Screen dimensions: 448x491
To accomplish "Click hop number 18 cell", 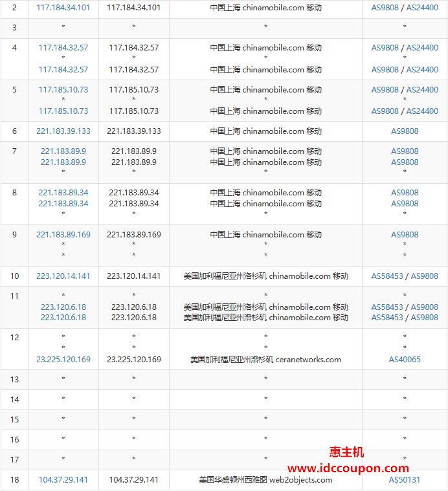I will (14, 480).
